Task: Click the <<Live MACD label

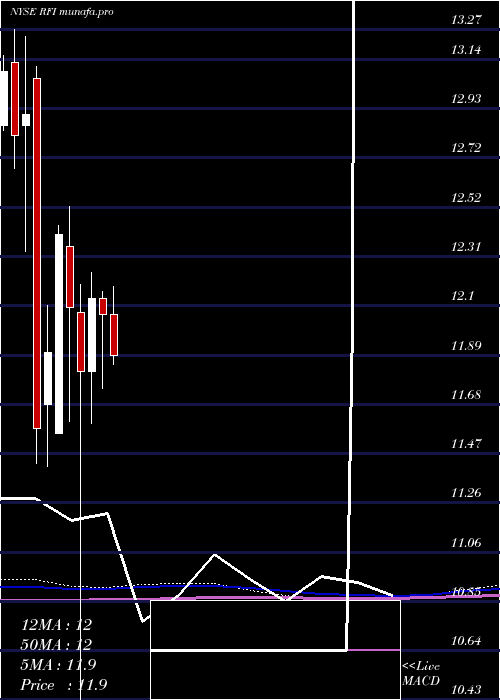Action: (x=421, y=673)
